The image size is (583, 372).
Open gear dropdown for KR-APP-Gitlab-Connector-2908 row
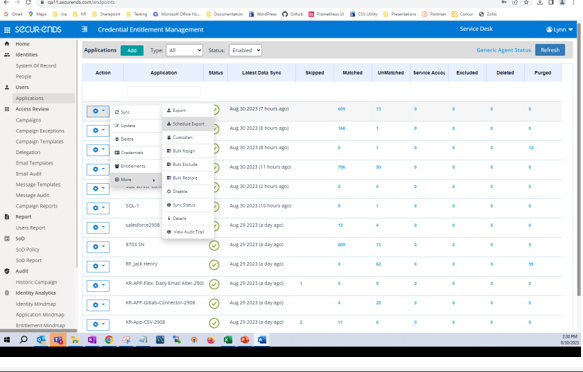[x=98, y=305]
